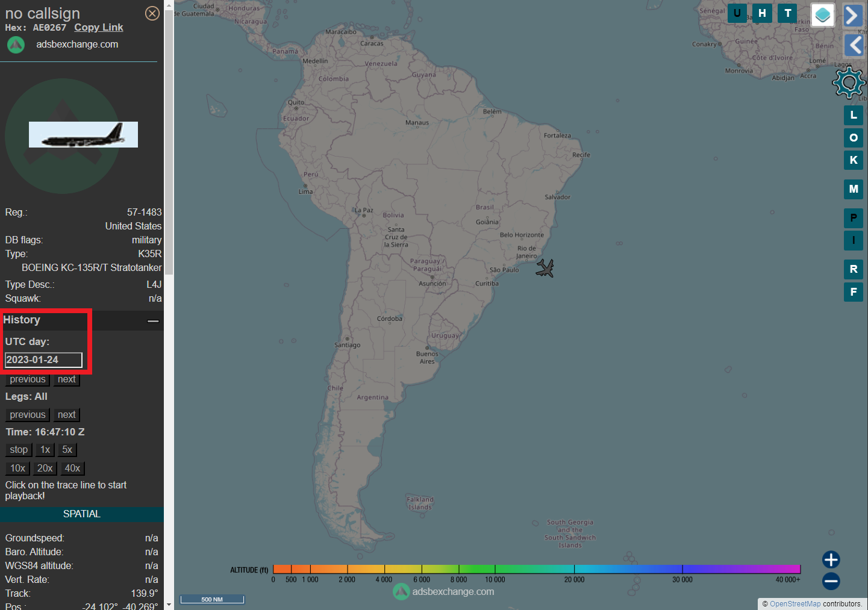
Task: Click the Type Desc. value L4J
Action: (x=154, y=285)
